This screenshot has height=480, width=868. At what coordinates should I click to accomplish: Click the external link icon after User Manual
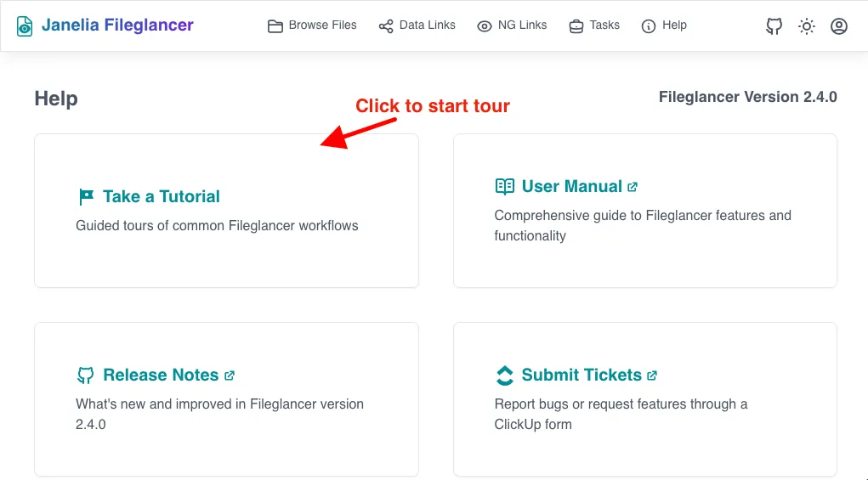tap(633, 187)
